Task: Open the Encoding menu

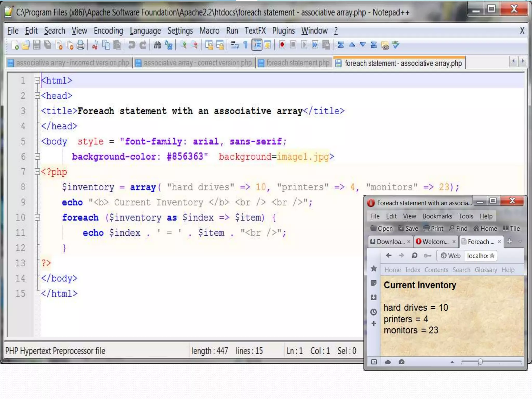Action: [x=108, y=31]
